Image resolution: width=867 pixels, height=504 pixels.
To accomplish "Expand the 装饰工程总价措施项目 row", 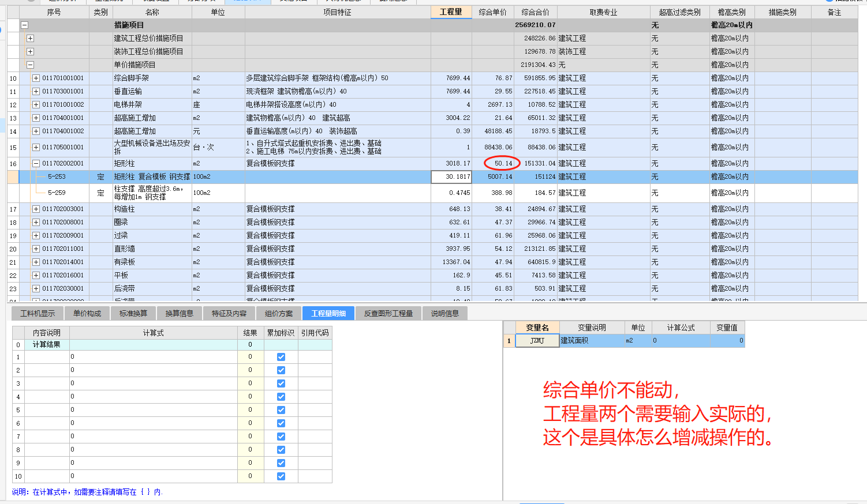I will point(30,52).
